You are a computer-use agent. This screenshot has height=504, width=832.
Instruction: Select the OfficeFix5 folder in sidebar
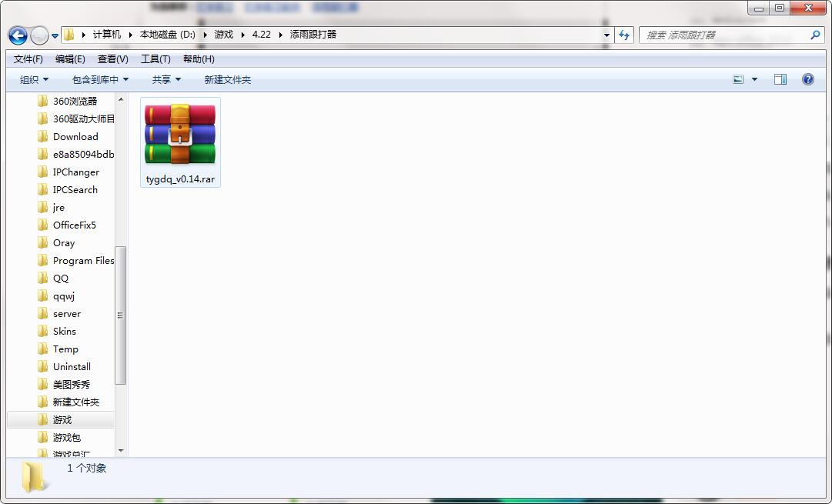coord(75,225)
